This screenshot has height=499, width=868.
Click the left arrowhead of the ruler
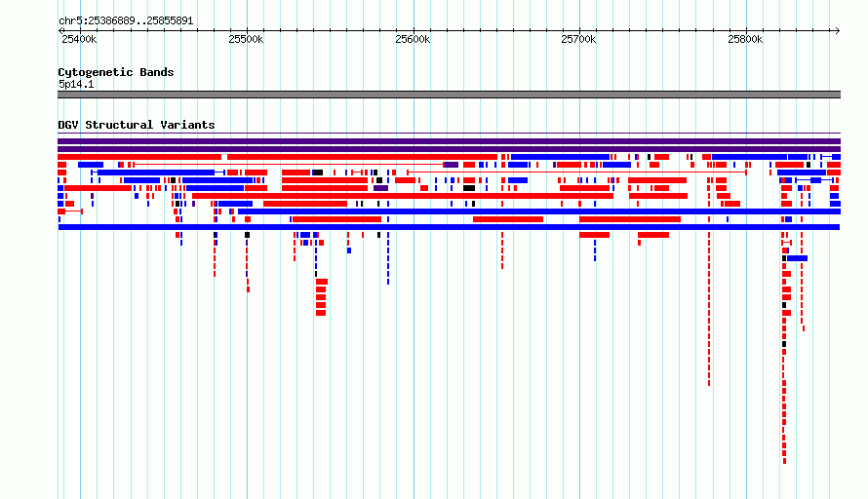60,31
